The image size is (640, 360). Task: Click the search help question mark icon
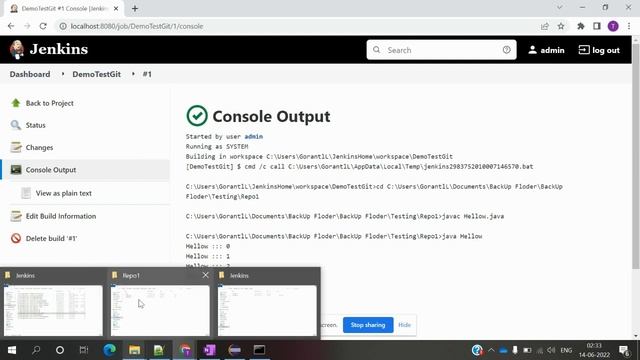(x=507, y=50)
